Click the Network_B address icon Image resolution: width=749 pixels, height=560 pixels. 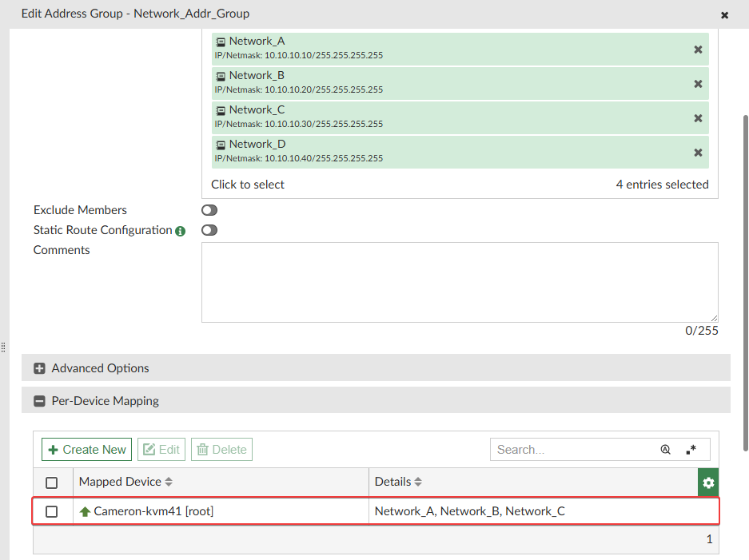pyautogui.click(x=220, y=77)
